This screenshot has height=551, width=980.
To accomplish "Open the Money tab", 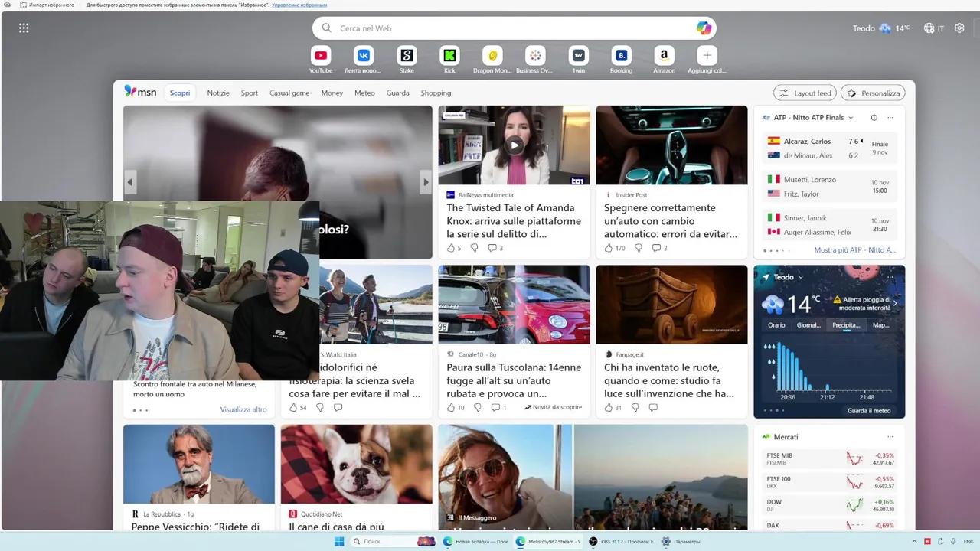I will click(332, 93).
